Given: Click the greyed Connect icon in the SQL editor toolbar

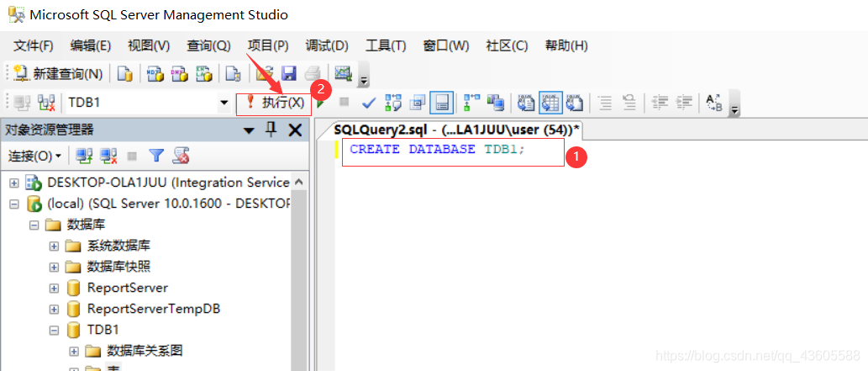Looking at the screenshot, I should coord(22,103).
